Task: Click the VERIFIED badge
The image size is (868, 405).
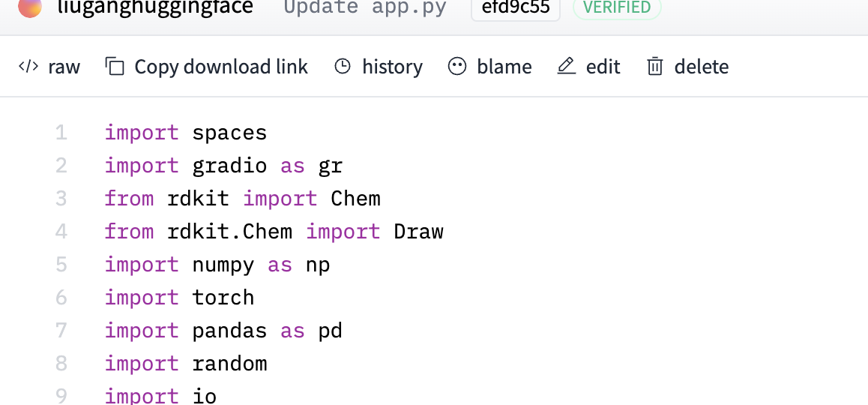Action: [x=617, y=7]
